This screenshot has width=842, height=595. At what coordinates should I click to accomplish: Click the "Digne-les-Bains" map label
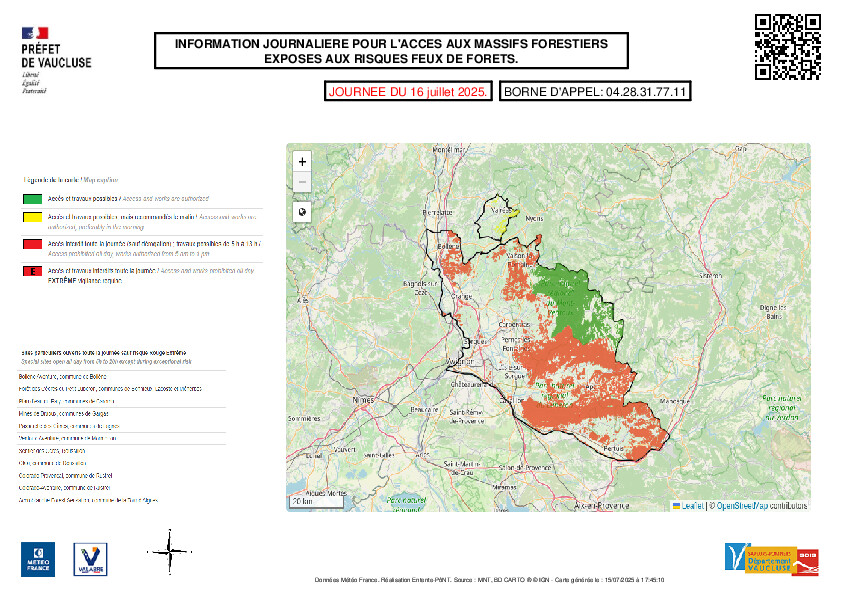[773, 312]
